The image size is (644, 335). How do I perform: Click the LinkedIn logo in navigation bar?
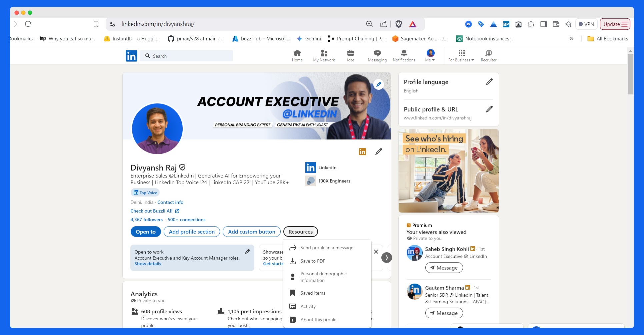click(x=131, y=56)
